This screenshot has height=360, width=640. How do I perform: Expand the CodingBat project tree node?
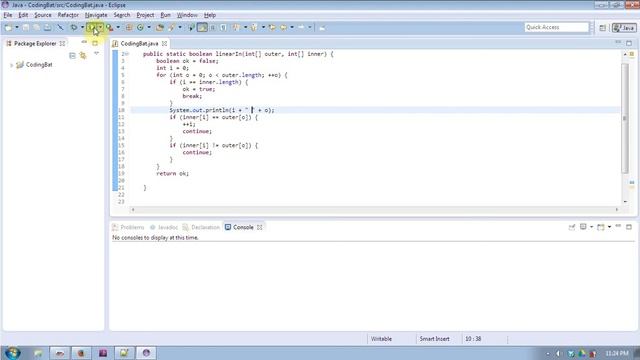[x=11, y=65]
